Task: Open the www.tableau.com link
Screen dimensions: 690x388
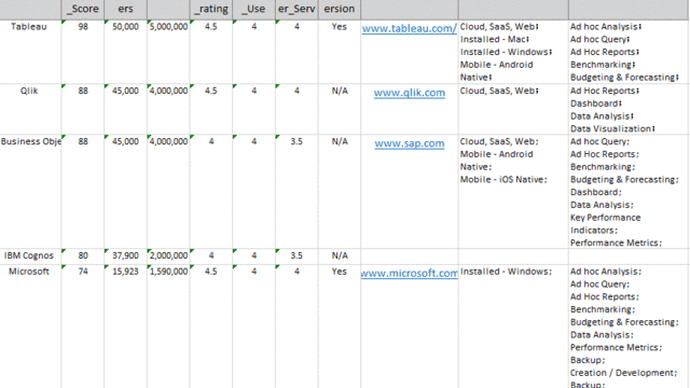Action: coord(409,29)
